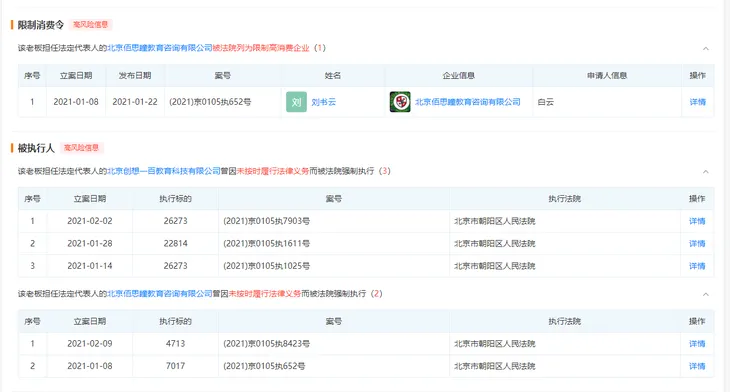730x392 pixels.
Task: Collapse the 限制消费令 company section chevron
Action: click(x=706, y=48)
